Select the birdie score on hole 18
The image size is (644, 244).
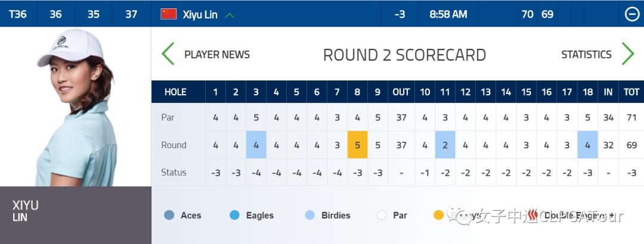[587, 145]
